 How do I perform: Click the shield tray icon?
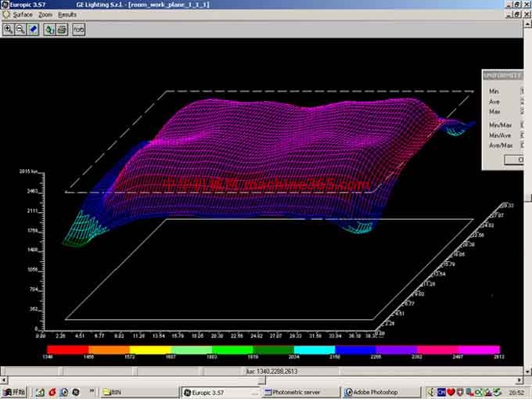[460, 392]
